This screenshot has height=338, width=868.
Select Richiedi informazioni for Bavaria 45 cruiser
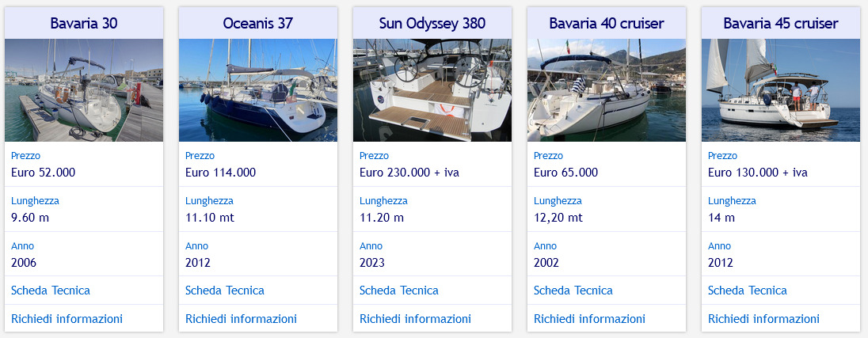click(764, 319)
